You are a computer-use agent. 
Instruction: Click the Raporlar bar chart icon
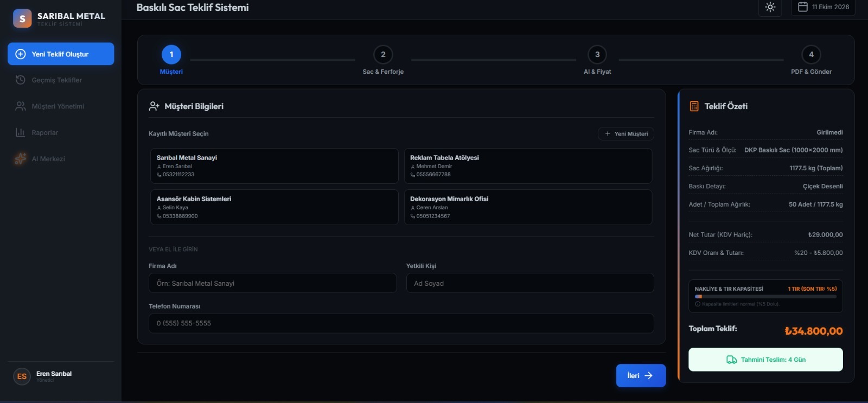(20, 132)
